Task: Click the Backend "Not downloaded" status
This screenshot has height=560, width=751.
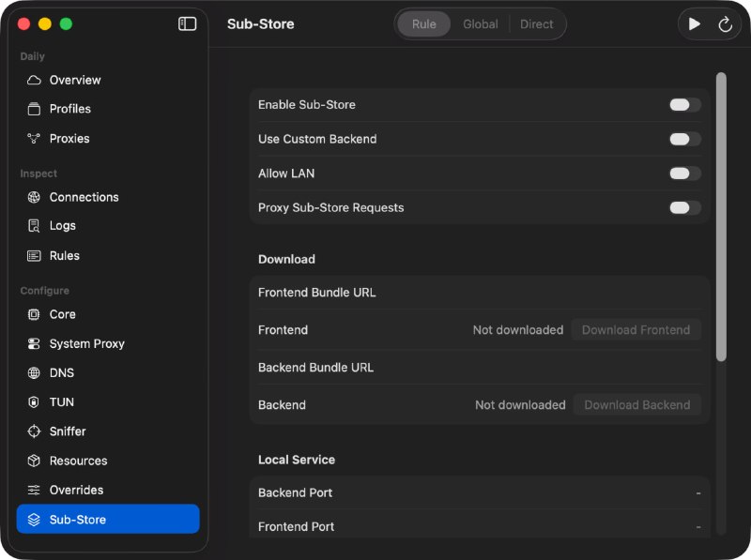Action: [x=521, y=405]
